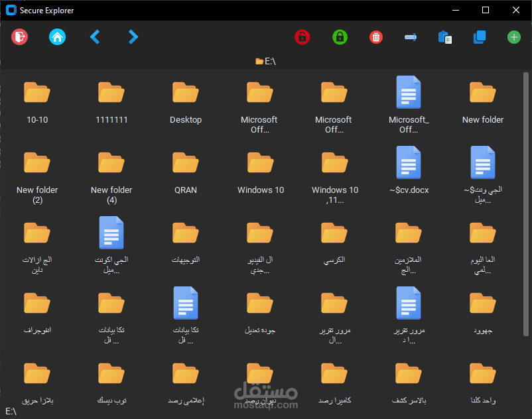
Task: Click the rename icon in toolbar
Action: (x=411, y=37)
